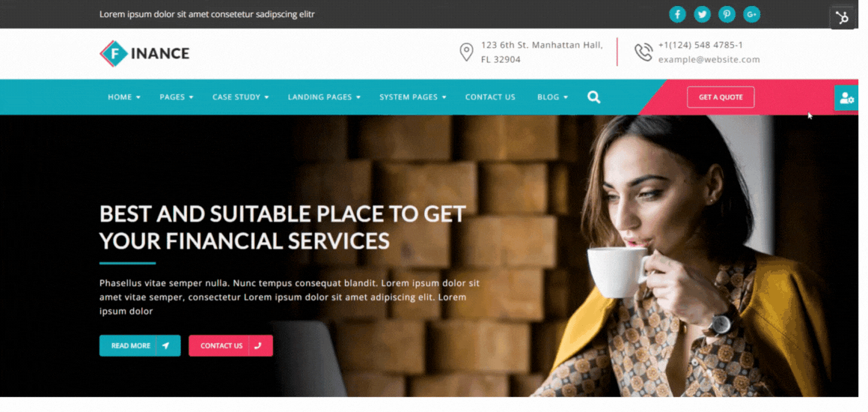Expand the Pages dropdown menu
This screenshot has width=868, height=412.
tap(177, 97)
